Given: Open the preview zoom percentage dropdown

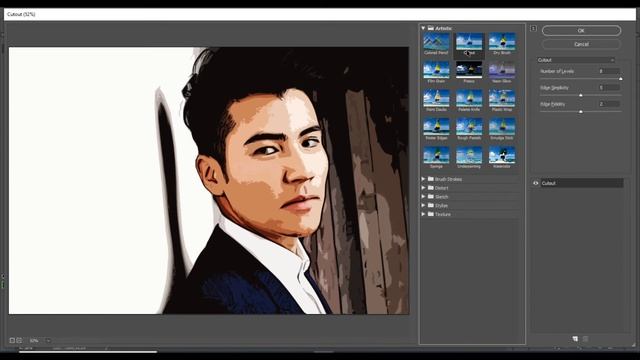Looking at the screenshot, I should click(x=48, y=340).
